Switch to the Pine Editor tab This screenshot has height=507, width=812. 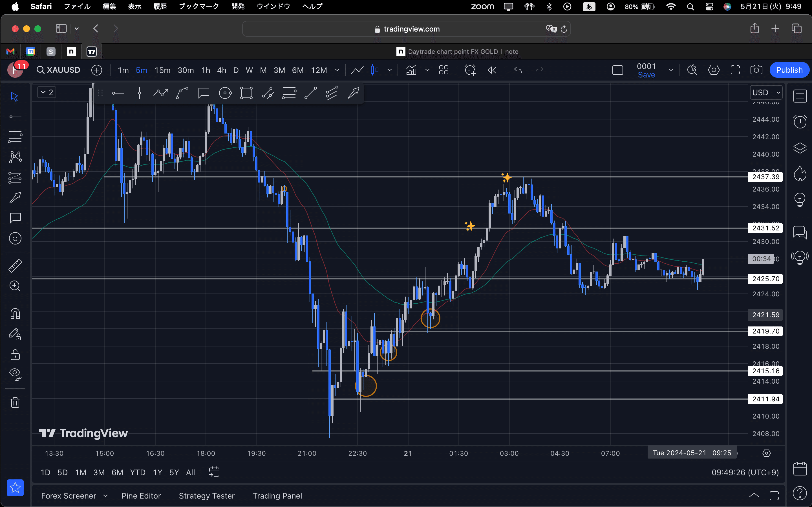pos(141,496)
